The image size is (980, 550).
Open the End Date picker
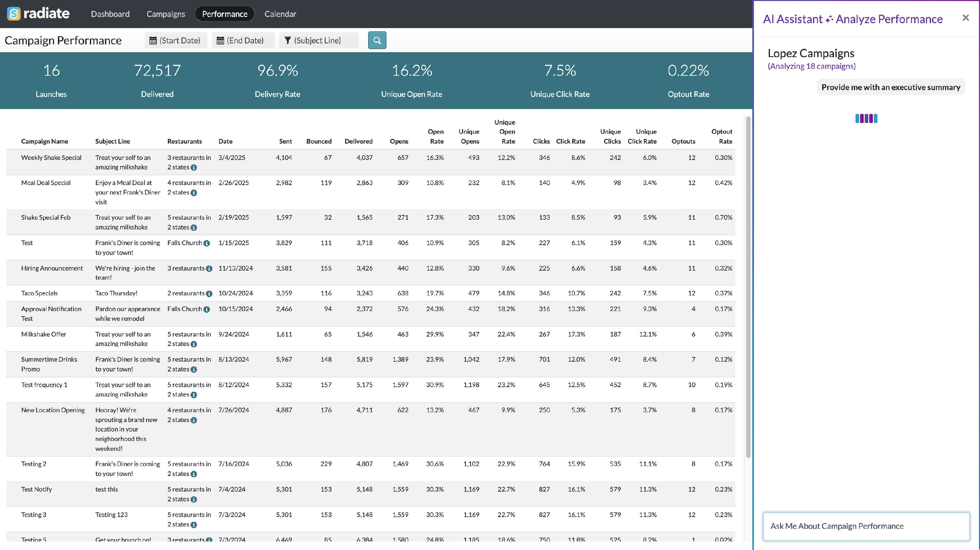click(x=243, y=40)
